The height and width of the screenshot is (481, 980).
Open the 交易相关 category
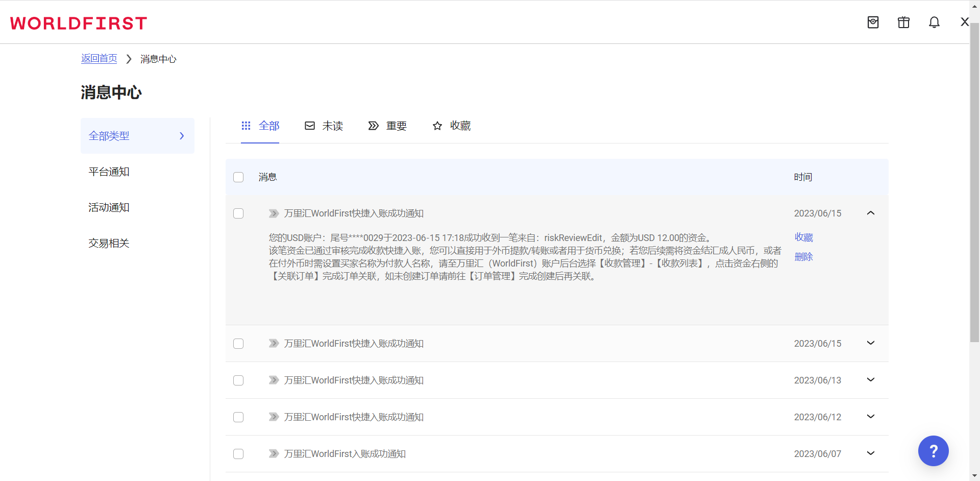pos(109,244)
